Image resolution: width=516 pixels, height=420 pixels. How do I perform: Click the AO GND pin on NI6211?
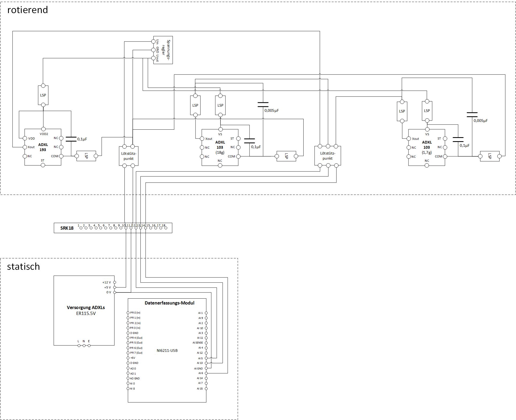coord(128,378)
